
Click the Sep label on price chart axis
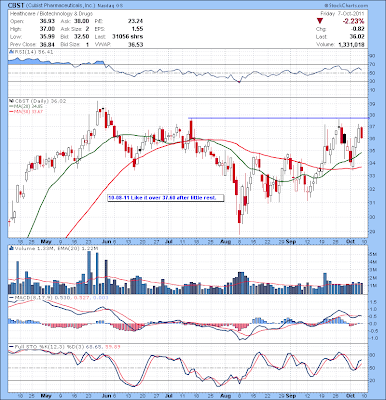(291, 241)
